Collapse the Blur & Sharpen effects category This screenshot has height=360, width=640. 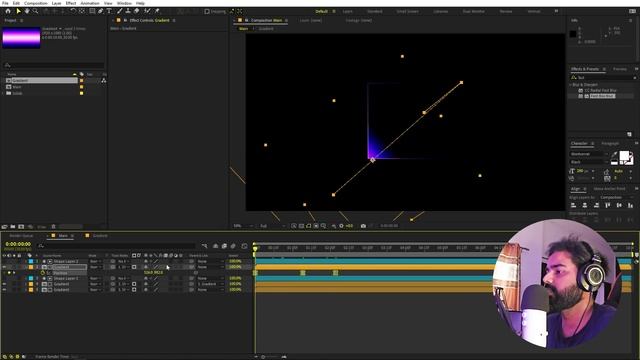click(570, 85)
